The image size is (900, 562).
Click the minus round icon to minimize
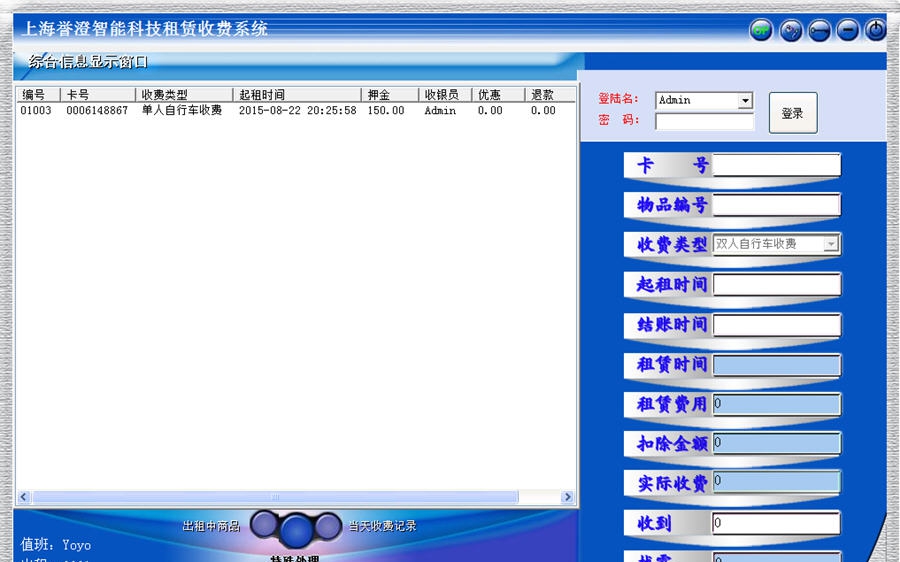[x=848, y=30]
